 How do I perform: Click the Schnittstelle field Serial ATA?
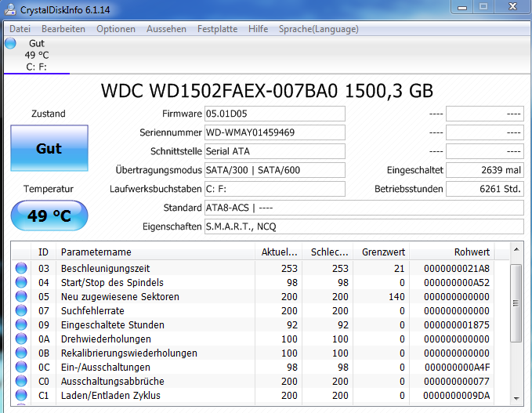click(275, 151)
